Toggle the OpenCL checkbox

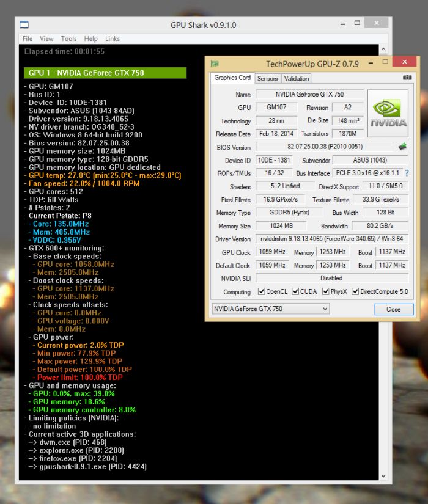(261, 291)
